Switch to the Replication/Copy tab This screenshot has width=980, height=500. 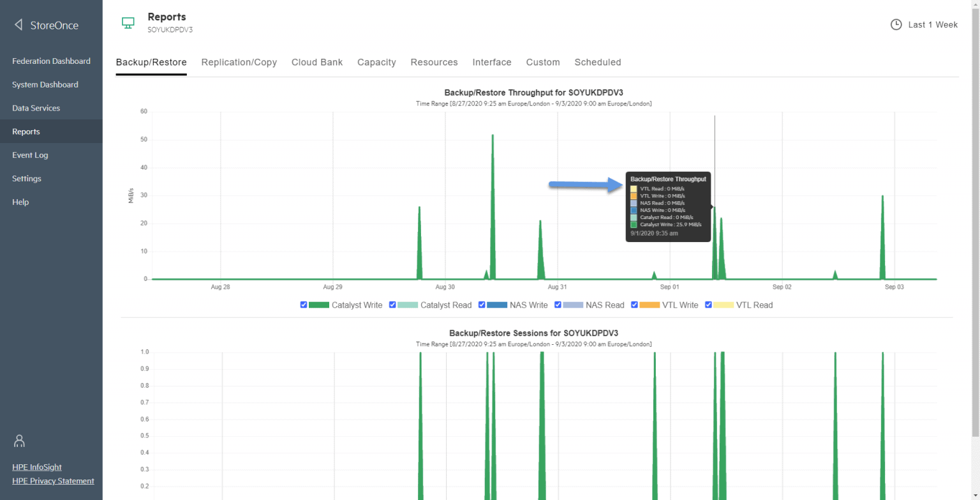(x=239, y=62)
